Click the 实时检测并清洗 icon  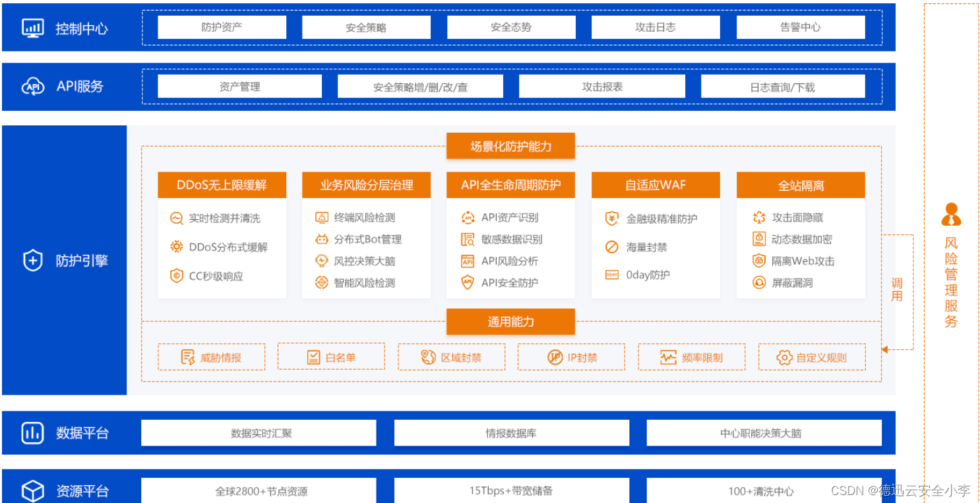tap(176, 218)
